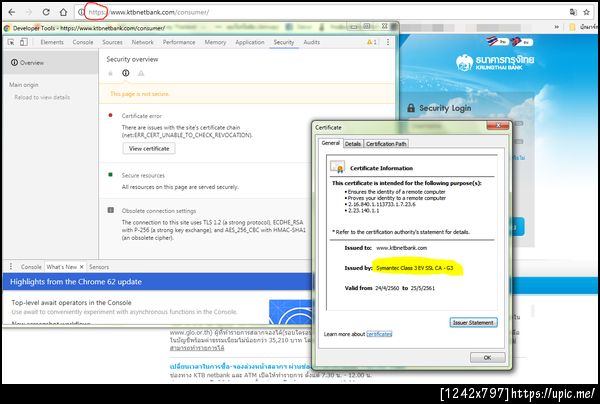Image resolution: width=600 pixels, height=404 pixels.
Task: Open the DevTools three-dot menu
Action: coord(388,42)
